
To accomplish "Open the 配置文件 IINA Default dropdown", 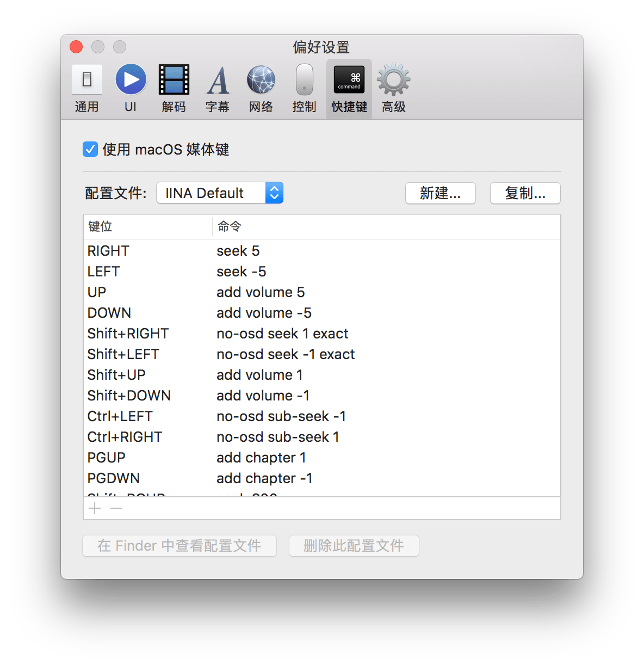I will tap(220, 193).
